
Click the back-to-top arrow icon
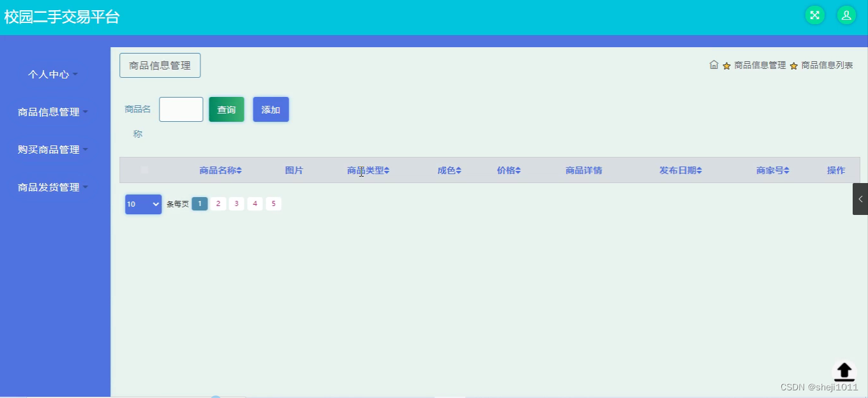(844, 371)
